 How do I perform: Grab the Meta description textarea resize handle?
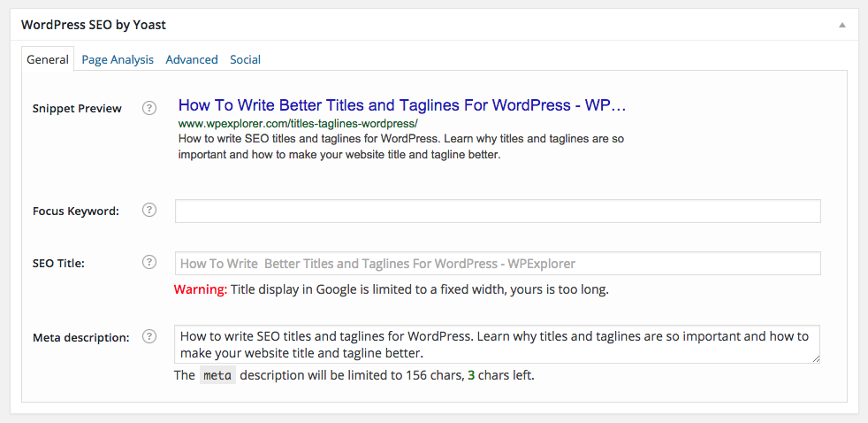click(816, 359)
